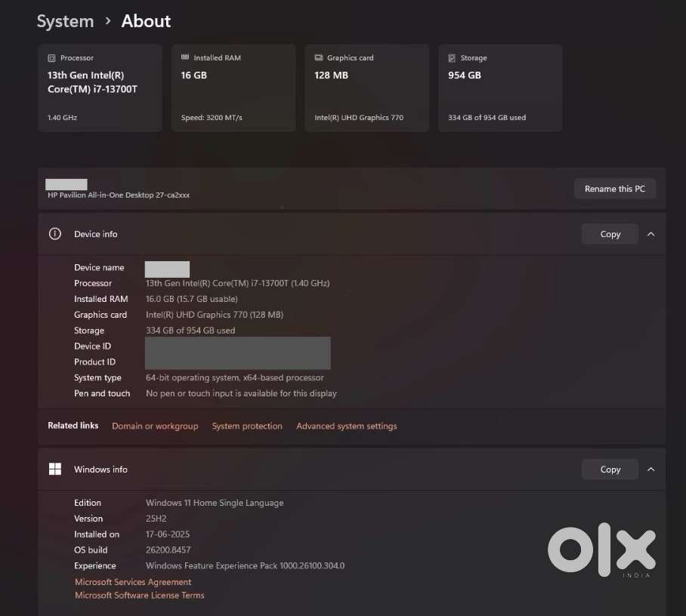Click 'Windows Feature Experience Pack 1000.26100.304.0' text
The image size is (686, 616).
[245, 565]
